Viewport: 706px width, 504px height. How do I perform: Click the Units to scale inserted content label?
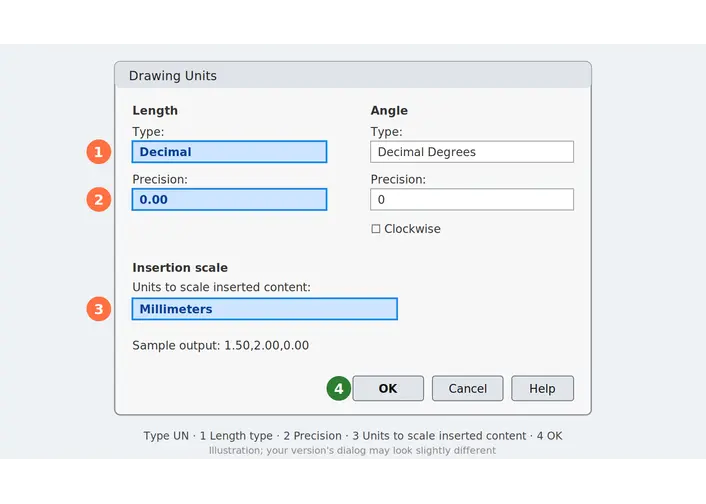[222, 287]
